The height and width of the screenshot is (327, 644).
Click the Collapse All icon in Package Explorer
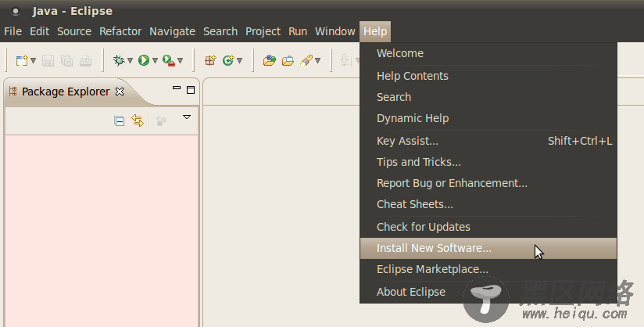point(119,121)
